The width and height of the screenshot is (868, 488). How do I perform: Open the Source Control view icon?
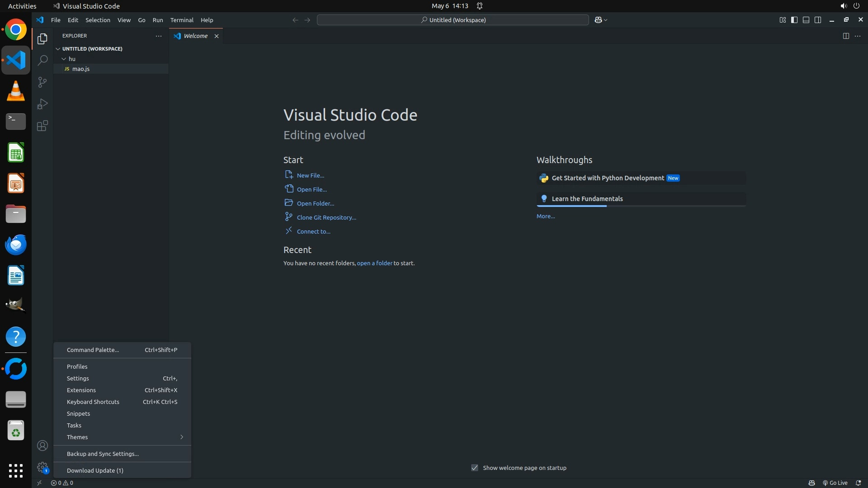pyautogui.click(x=42, y=82)
